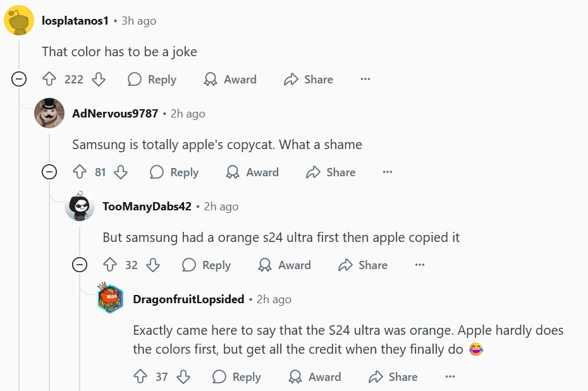Open more options on losplatanos1's comment
This screenshot has height=391, width=588.
tap(365, 80)
